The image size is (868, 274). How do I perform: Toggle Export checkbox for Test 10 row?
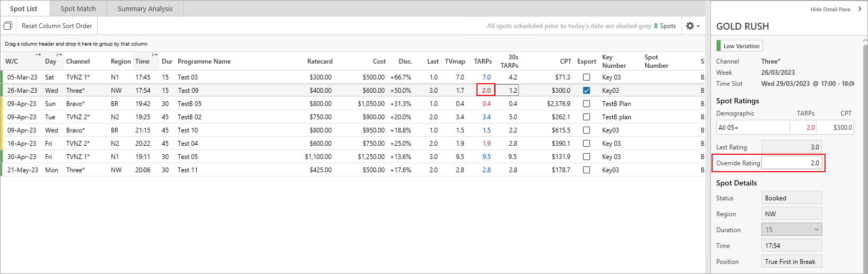tap(586, 130)
